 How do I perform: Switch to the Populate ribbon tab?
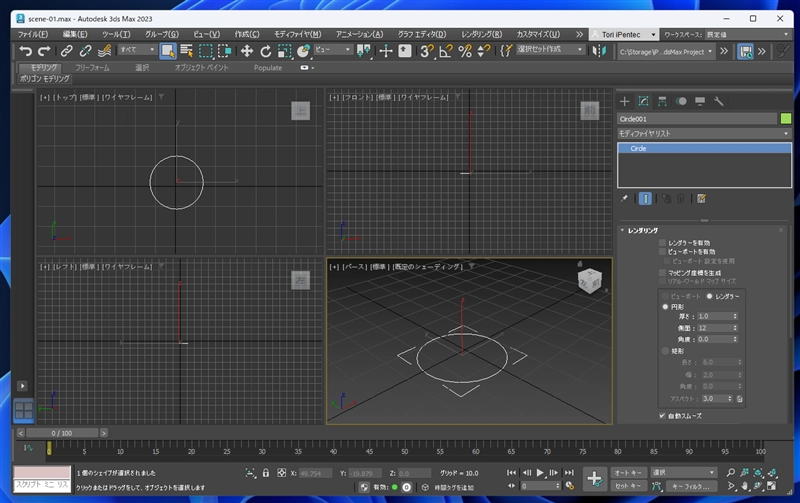268,67
